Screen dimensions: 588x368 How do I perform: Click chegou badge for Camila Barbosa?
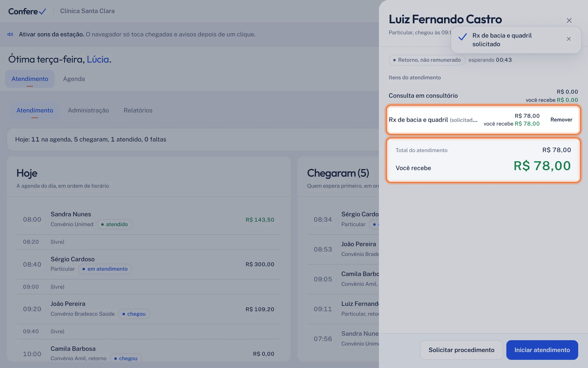pos(126,358)
